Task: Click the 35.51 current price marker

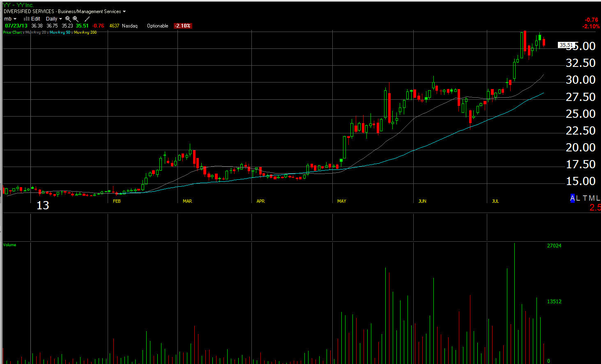Action: 566,45
